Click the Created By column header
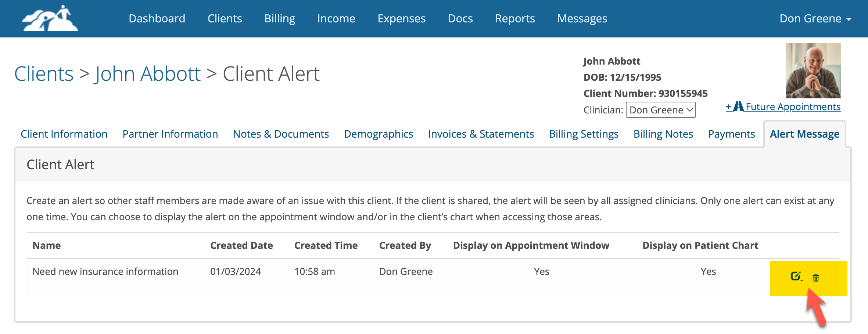 click(x=405, y=246)
